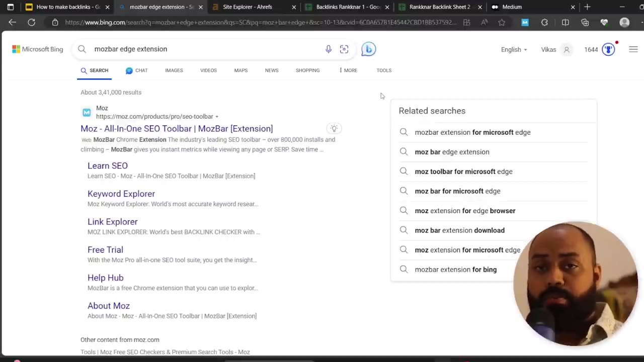Image resolution: width=644 pixels, height=362 pixels.
Task: Open the SHOPPING search tab
Action: 307,70
